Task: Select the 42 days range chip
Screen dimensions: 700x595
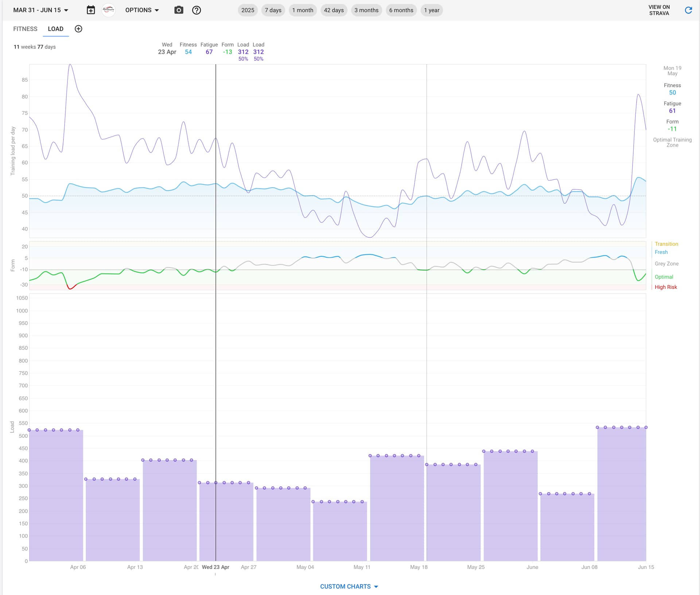Action: point(334,10)
